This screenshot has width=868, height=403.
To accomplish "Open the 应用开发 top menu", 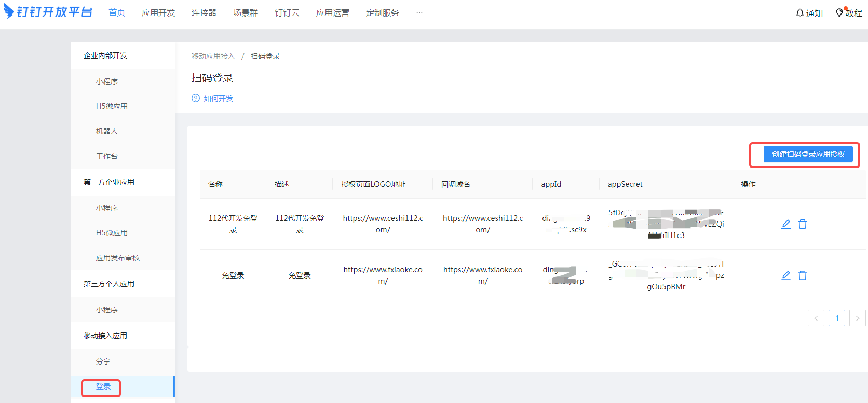I will [158, 13].
